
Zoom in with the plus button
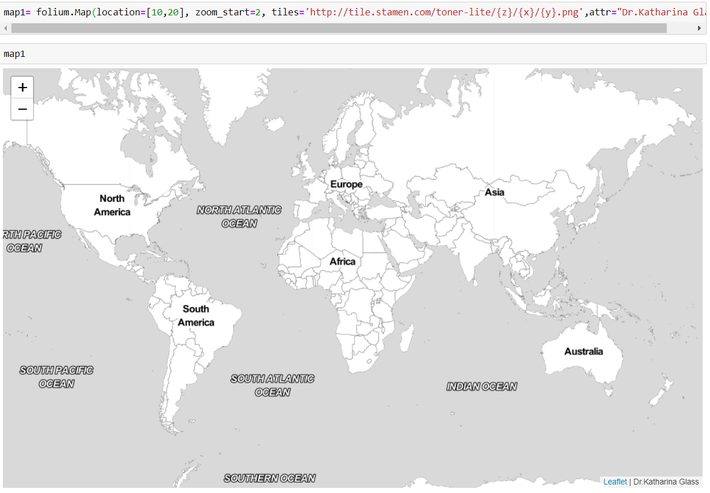[22, 87]
